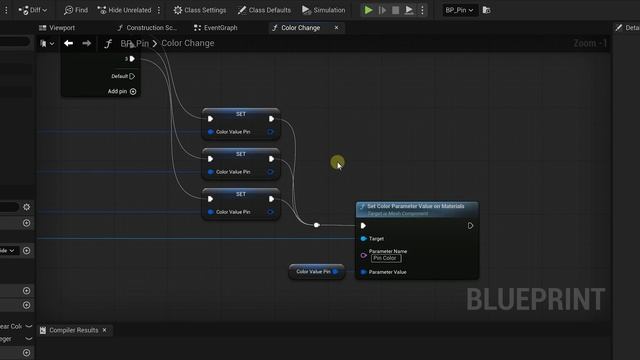Open play options menu dots

point(422,10)
